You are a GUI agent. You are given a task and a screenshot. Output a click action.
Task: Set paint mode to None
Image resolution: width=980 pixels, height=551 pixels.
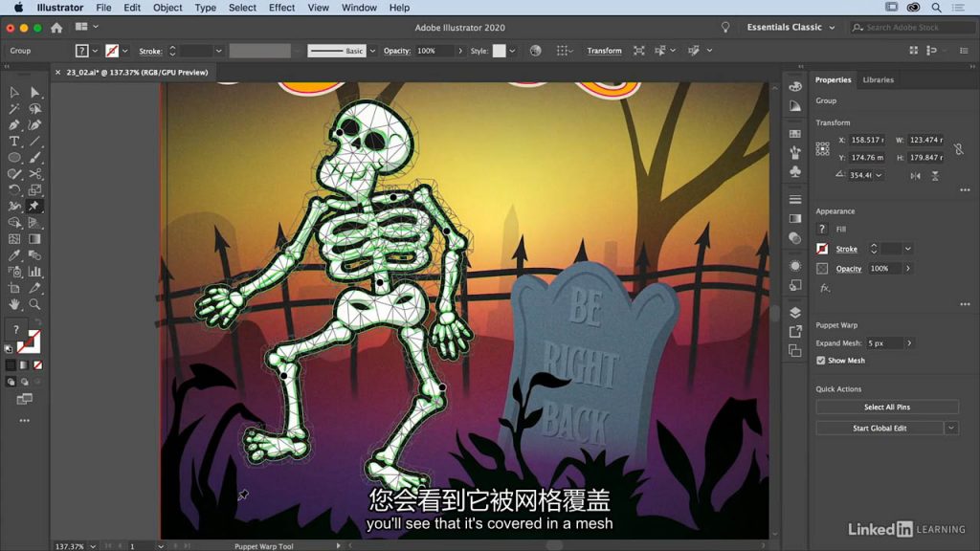point(38,364)
